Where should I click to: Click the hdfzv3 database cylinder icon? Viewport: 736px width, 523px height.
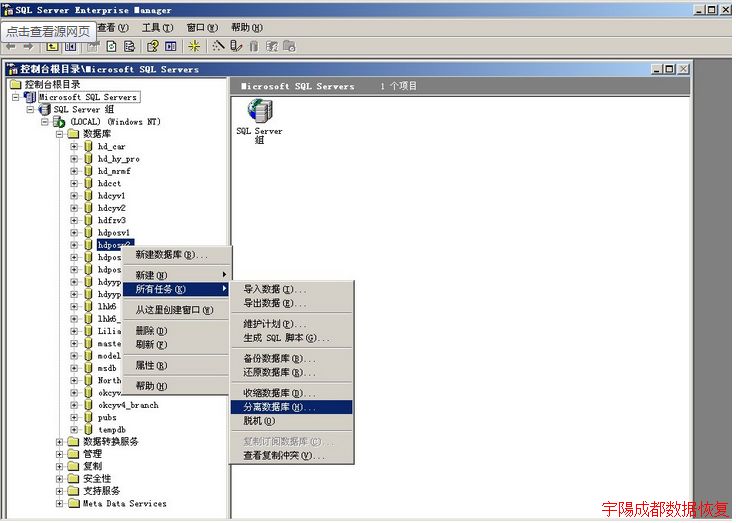88,220
